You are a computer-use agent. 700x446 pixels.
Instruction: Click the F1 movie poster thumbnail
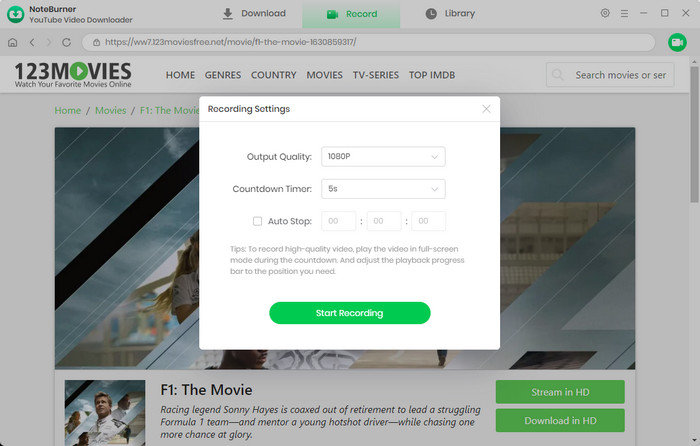coord(105,413)
